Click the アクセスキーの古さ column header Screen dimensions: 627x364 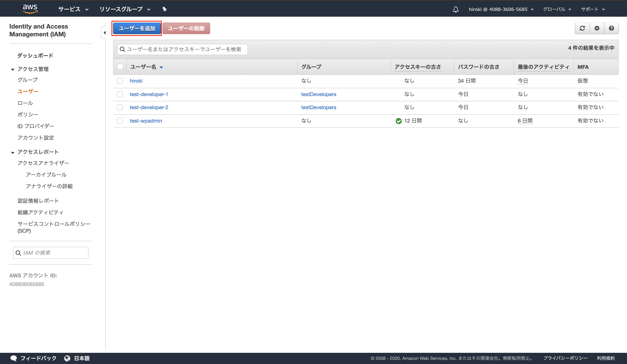click(418, 67)
